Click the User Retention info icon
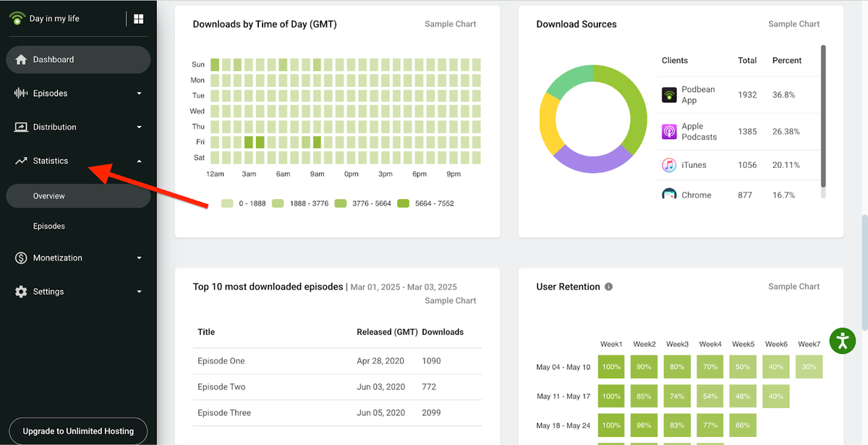Image resolution: width=868 pixels, height=445 pixels. click(608, 286)
